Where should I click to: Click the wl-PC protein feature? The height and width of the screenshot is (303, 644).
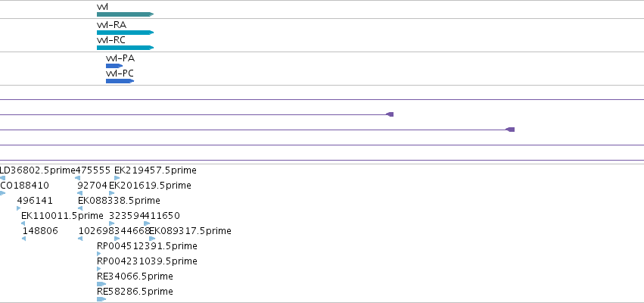(120, 81)
